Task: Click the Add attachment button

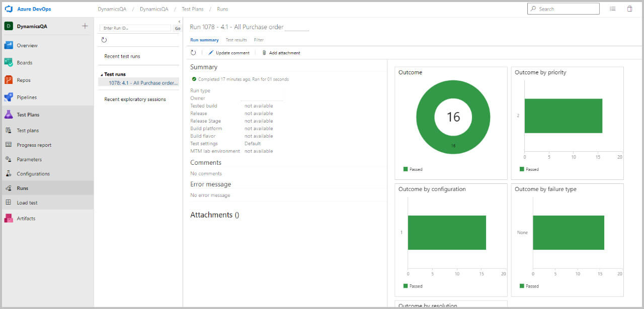Action: pos(281,53)
